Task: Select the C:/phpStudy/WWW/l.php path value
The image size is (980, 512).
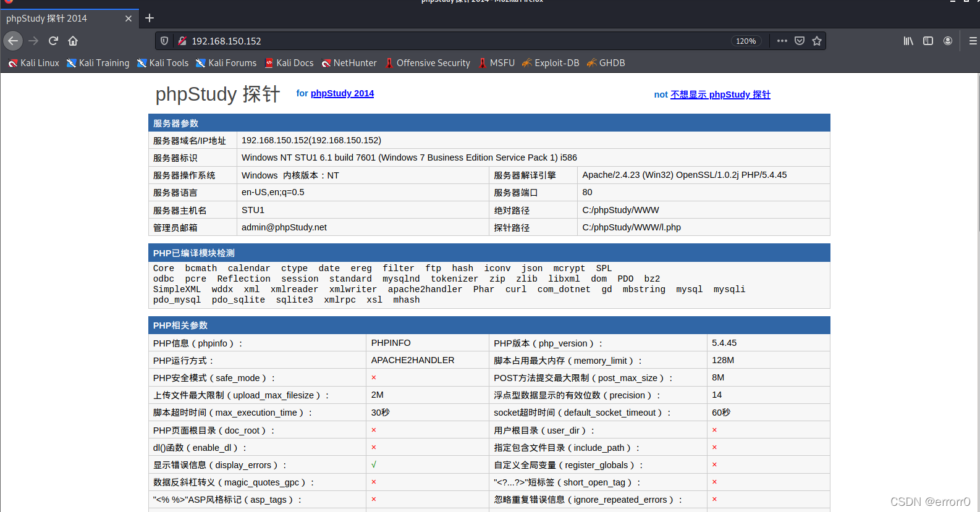Action: [x=631, y=227]
